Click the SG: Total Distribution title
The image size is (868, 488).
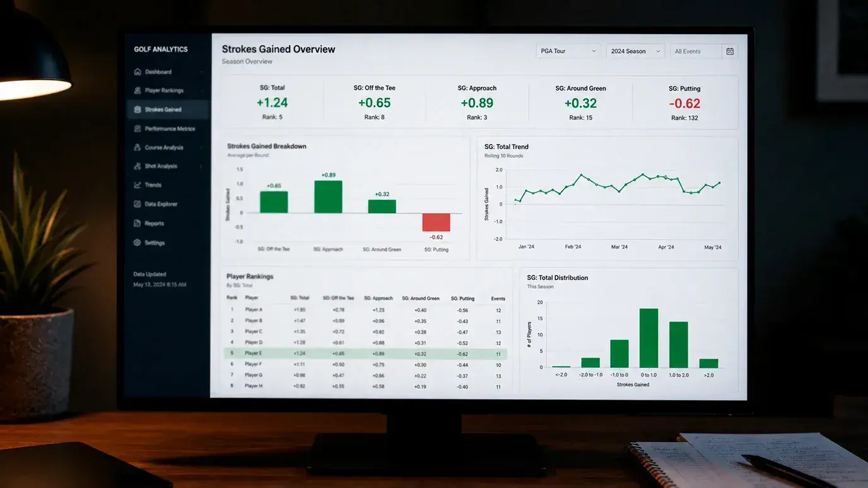click(x=558, y=277)
